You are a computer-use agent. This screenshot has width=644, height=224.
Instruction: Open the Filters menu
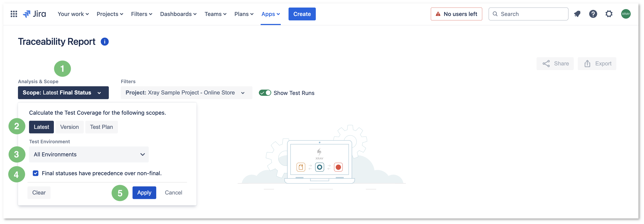coord(142,14)
